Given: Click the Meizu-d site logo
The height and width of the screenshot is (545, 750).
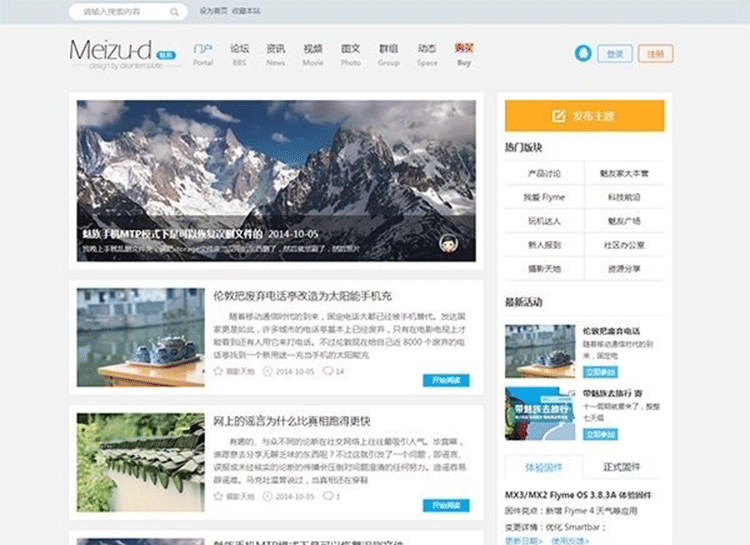Looking at the screenshot, I should click(x=123, y=54).
